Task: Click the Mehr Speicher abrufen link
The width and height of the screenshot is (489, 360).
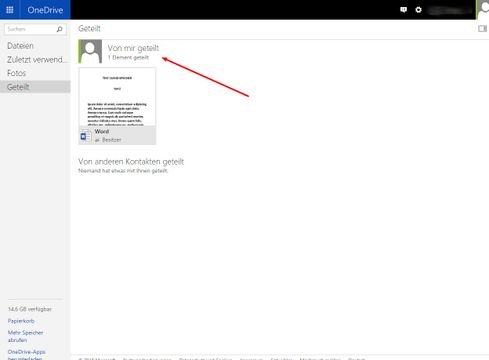Action: click(x=25, y=336)
